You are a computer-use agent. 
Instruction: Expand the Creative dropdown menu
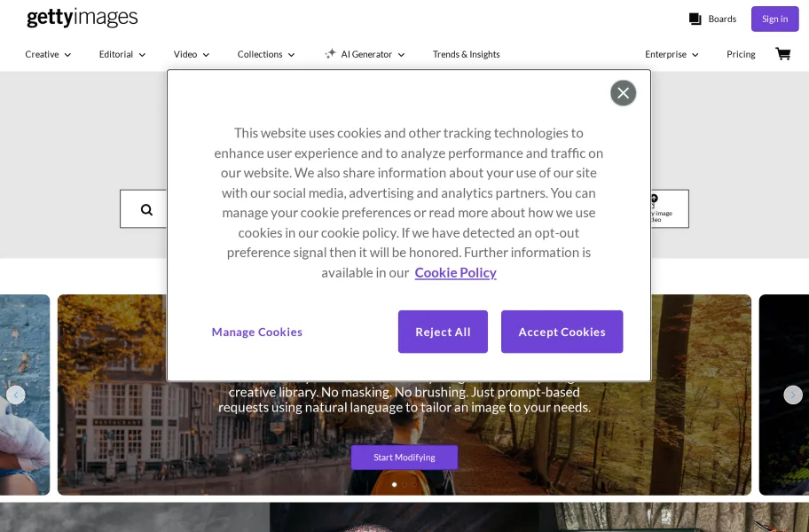click(x=48, y=54)
